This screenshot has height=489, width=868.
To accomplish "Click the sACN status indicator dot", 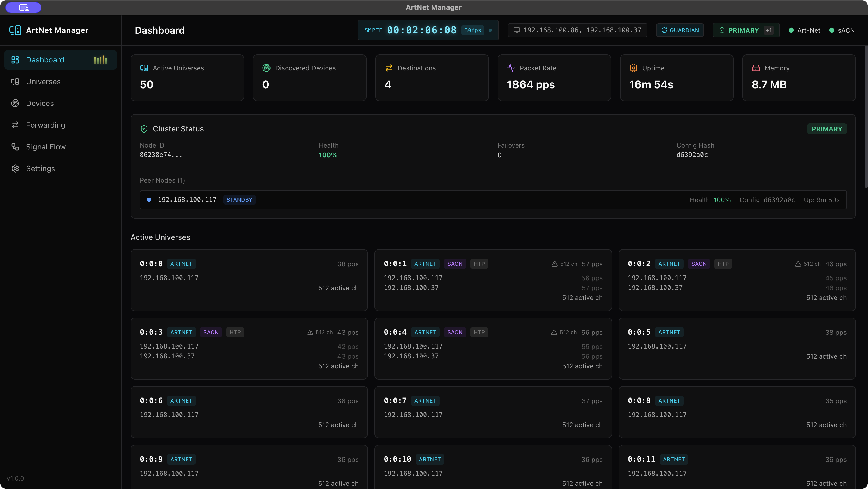I will pos(832,30).
